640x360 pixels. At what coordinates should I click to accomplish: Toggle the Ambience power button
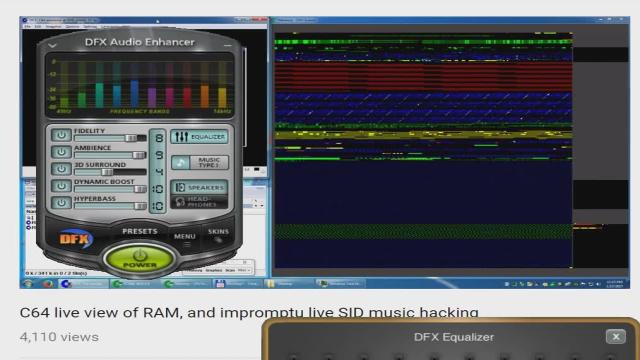pos(61,152)
